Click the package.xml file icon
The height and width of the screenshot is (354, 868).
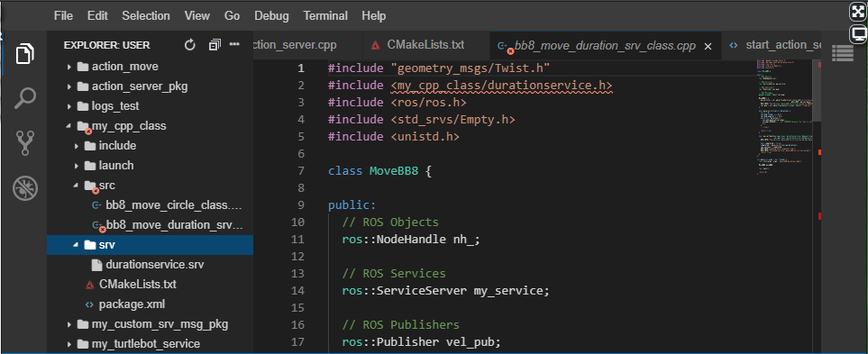pos(89,304)
